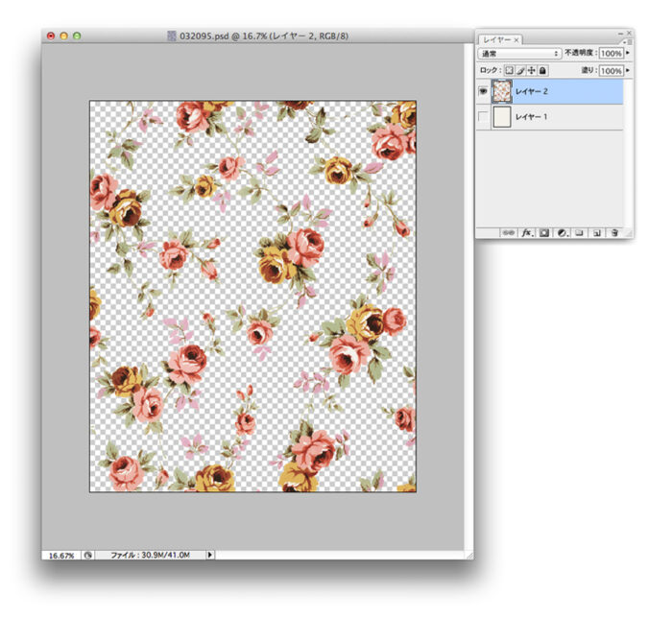The image size is (672, 618).
Task: Show レイヤー 1 via its visibility box
Action: (x=483, y=117)
